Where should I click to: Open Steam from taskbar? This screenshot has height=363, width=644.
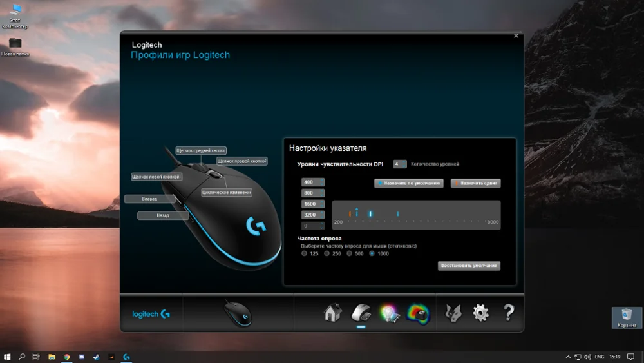click(97, 357)
